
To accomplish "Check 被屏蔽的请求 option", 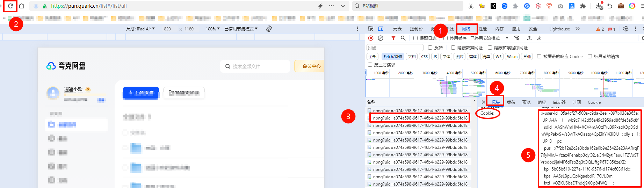I will click(x=590, y=56).
